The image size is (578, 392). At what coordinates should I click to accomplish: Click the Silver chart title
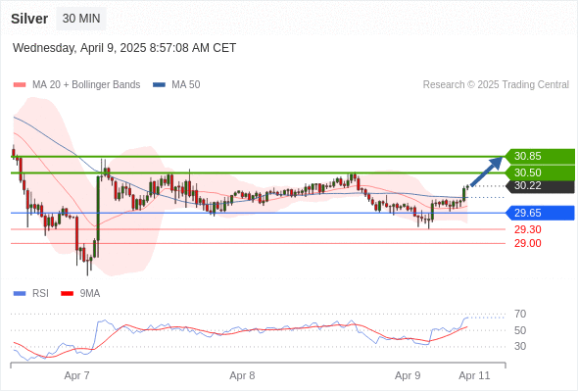pyautogui.click(x=29, y=19)
